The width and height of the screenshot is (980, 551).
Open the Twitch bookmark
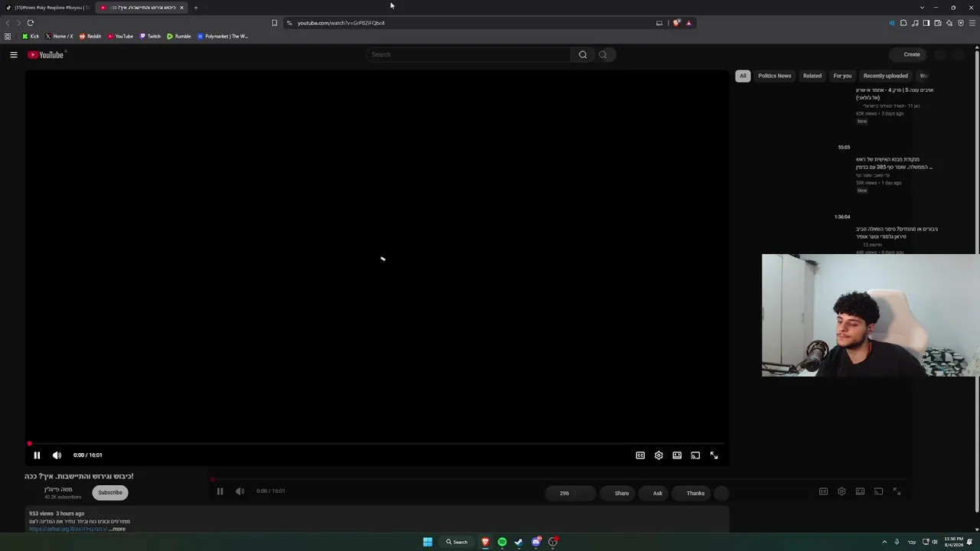[150, 36]
